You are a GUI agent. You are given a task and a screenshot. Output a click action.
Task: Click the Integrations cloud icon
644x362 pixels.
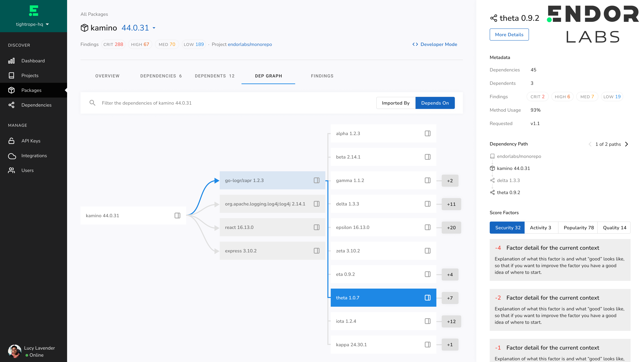tap(12, 156)
